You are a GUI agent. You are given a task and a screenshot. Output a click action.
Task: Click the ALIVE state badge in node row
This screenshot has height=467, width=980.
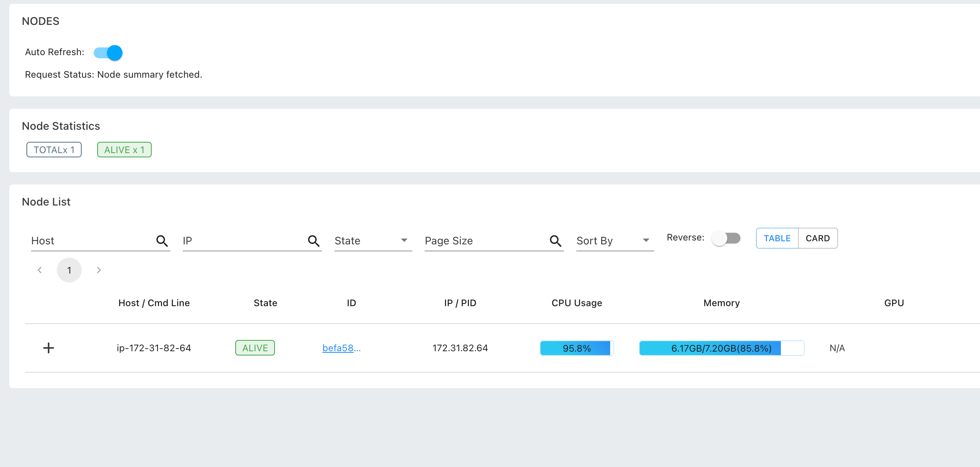coord(255,348)
